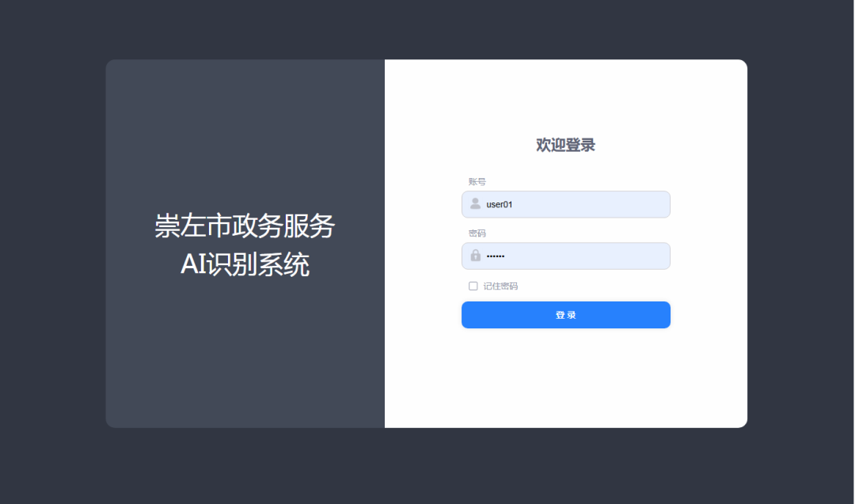The width and height of the screenshot is (855, 504).
Task: Click the user01 text in account box
Action: tap(499, 204)
